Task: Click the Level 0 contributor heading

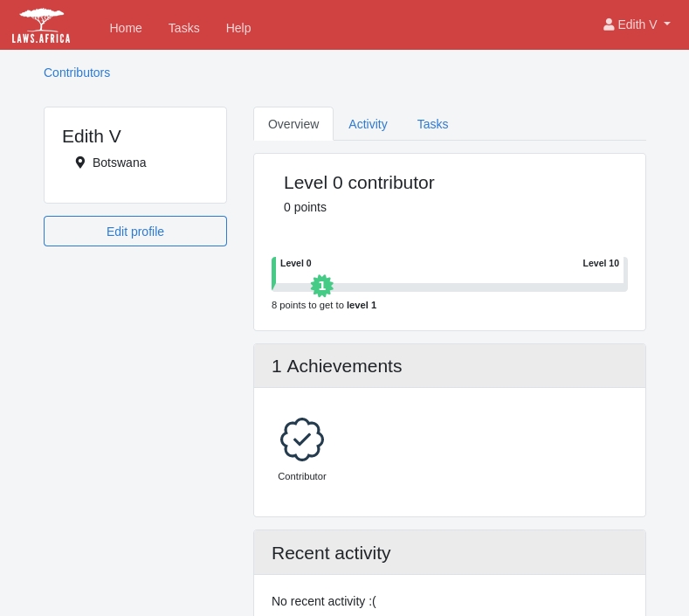Action: point(359,183)
